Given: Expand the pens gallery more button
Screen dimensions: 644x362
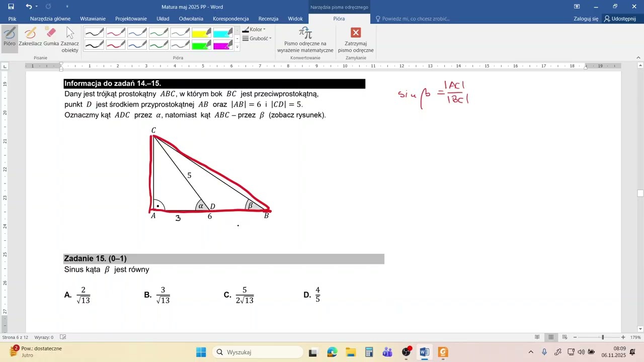Looking at the screenshot, I should coord(237,47).
